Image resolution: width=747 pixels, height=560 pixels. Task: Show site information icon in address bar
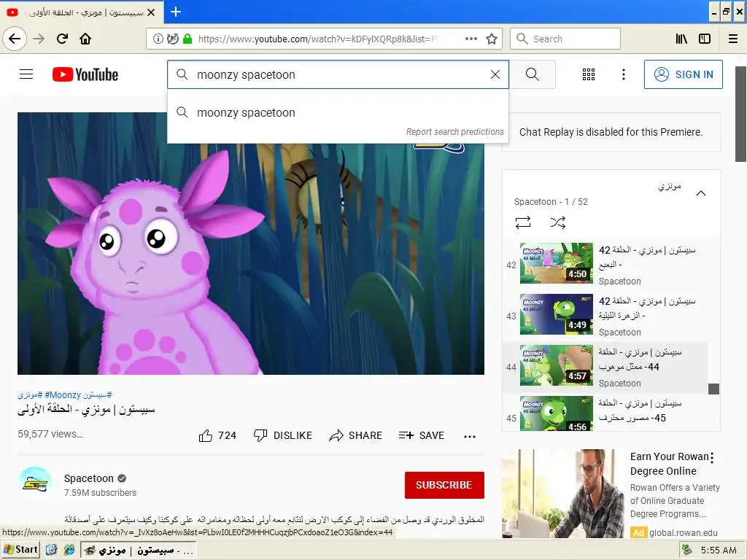(x=158, y=39)
